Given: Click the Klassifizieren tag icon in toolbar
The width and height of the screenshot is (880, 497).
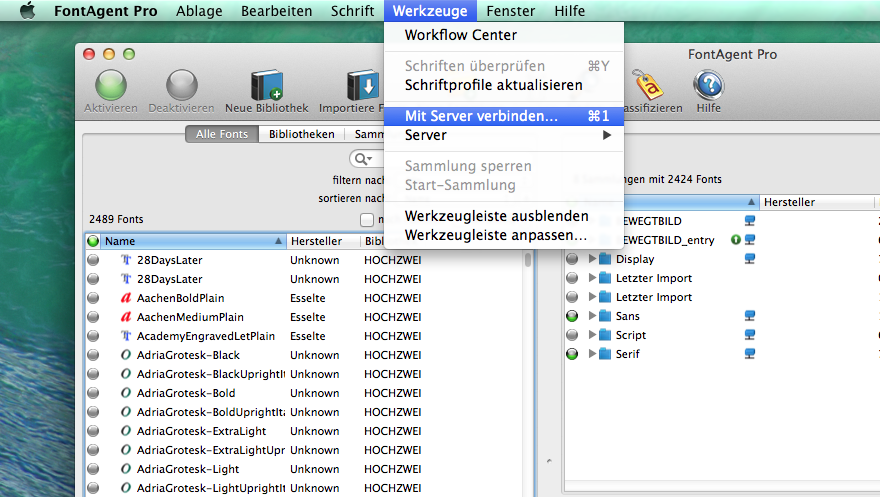Looking at the screenshot, I should [x=647, y=86].
